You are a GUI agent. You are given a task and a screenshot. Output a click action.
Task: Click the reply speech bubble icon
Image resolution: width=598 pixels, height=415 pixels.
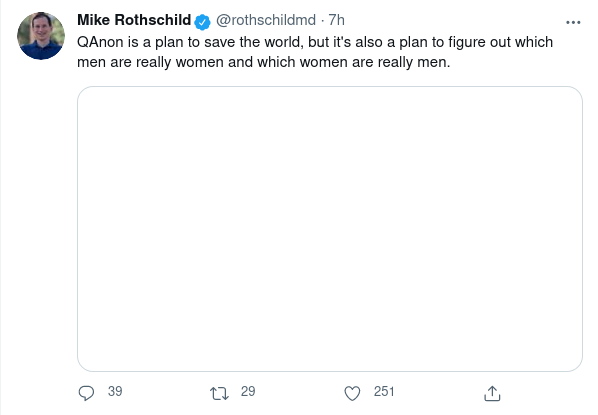pos(86,393)
